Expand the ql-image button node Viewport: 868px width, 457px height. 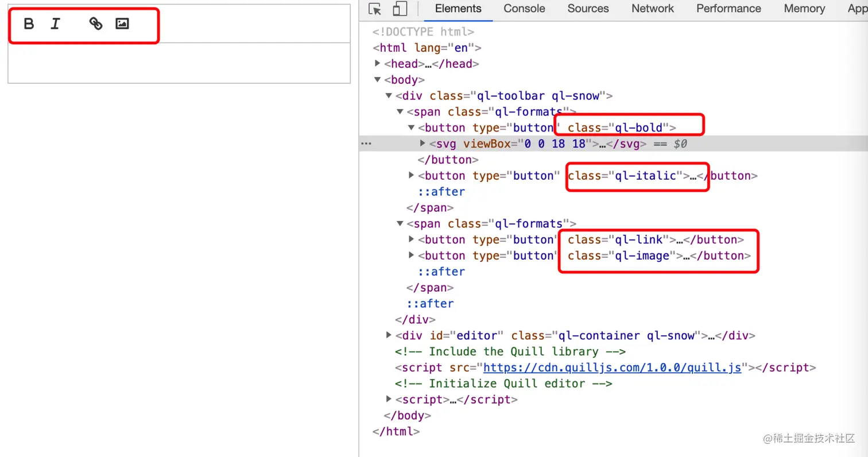pyautogui.click(x=412, y=255)
